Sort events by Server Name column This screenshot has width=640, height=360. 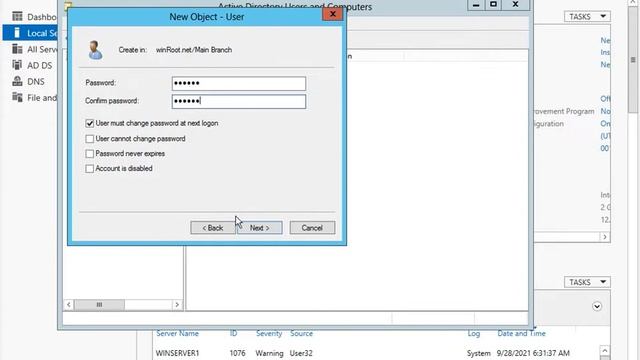point(177,333)
